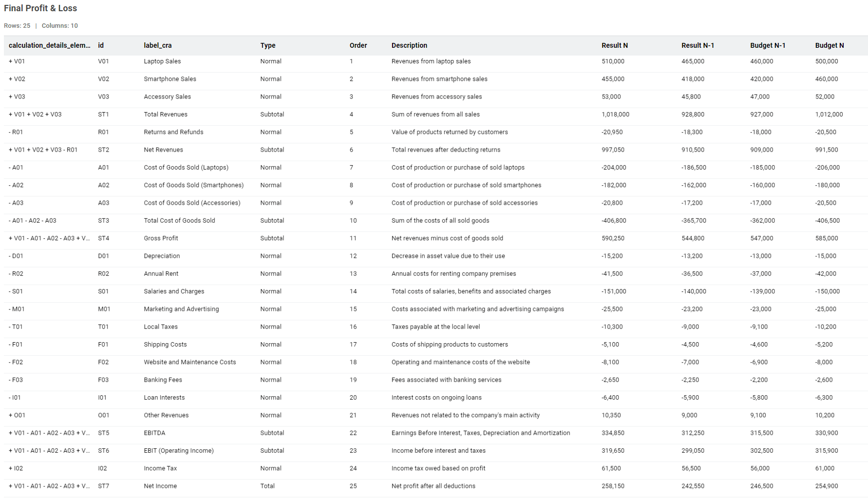The width and height of the screenshot is (868, 502).
Task: Click the Result N-1 column header
Action: [698, 45]
